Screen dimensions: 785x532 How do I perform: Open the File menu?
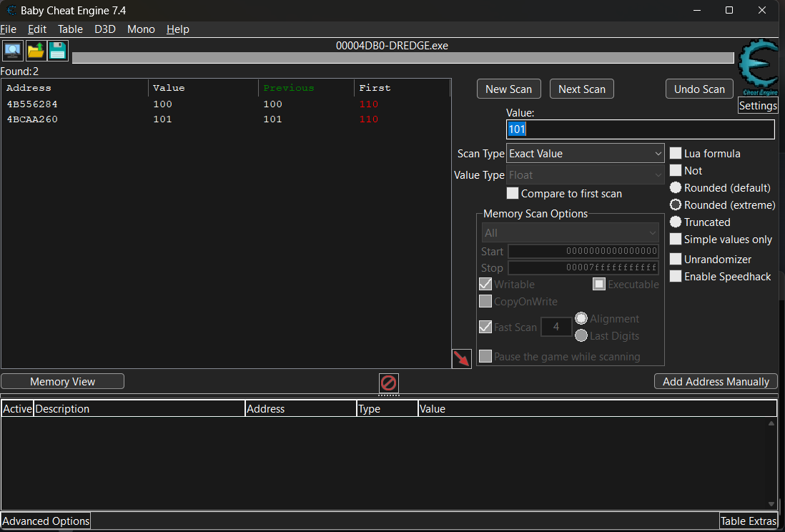[8, 29]
